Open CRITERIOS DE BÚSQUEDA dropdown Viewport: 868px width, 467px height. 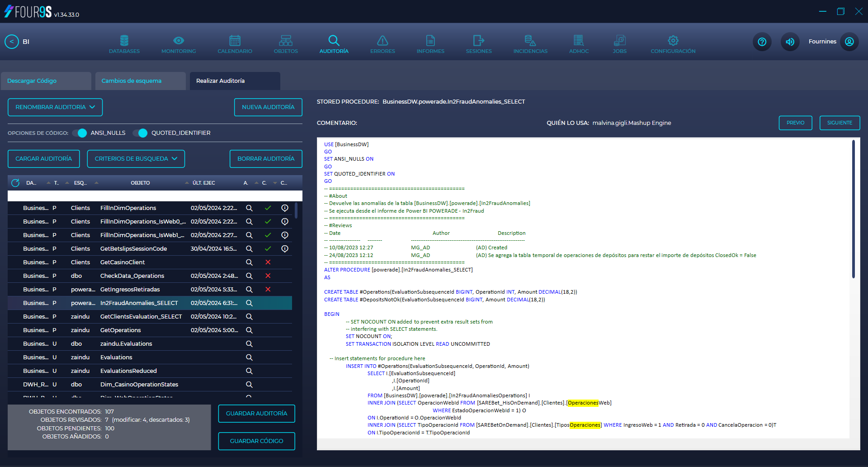coord(136,159)
